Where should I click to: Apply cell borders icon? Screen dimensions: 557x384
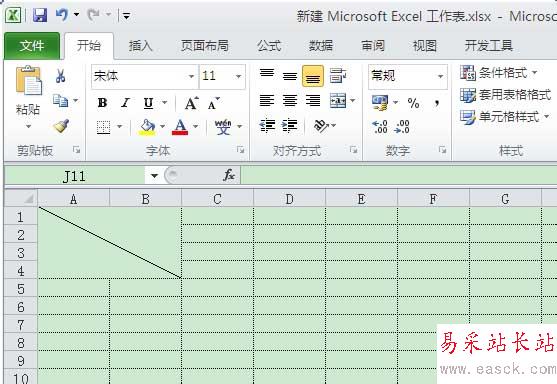click(103, 127)
